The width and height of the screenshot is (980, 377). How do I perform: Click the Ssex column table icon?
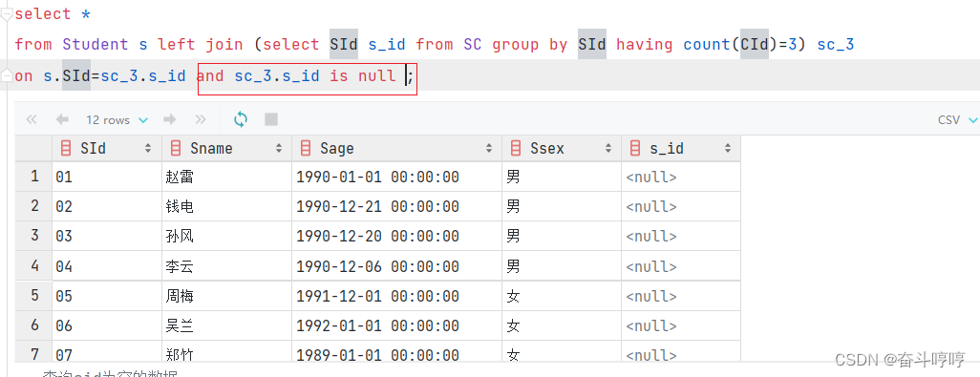click(516, 149)
